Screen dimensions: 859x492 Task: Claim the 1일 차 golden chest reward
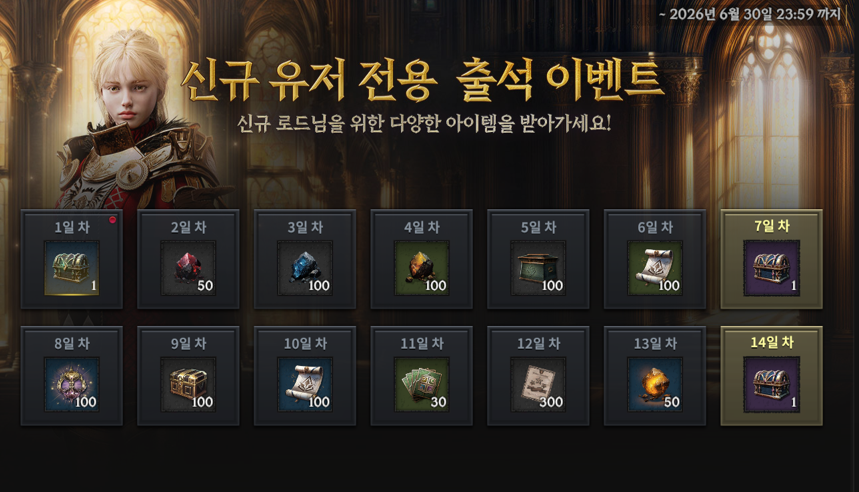[x=72, y=268]
